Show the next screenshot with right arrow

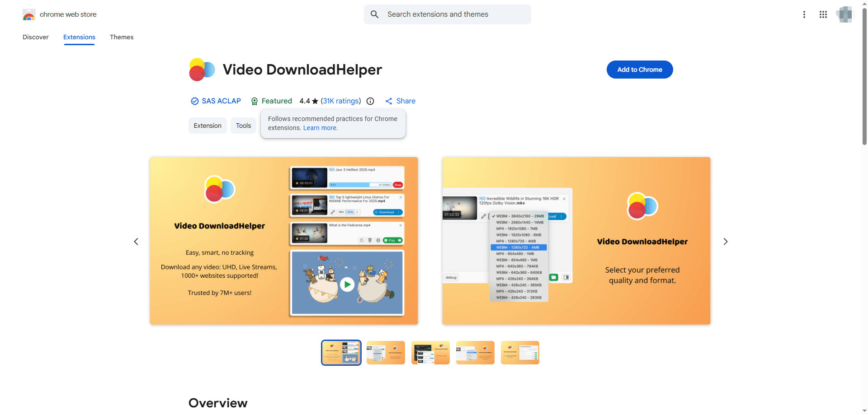click(x=725, y=242)
